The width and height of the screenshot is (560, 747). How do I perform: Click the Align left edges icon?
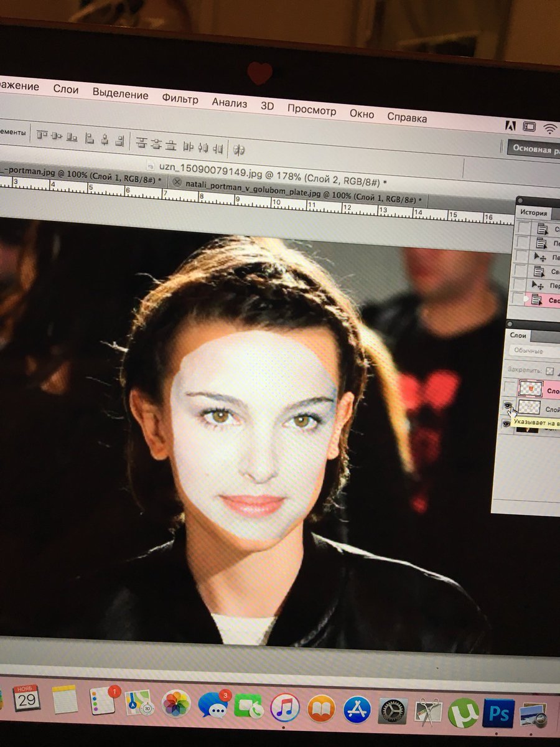(90, 138)
